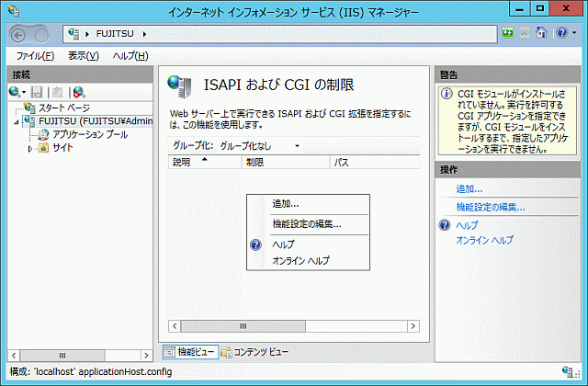Viewport: 588px width, 386px height.
Task: Select アプリケーション プール in the tree
Action: [90, 134]
